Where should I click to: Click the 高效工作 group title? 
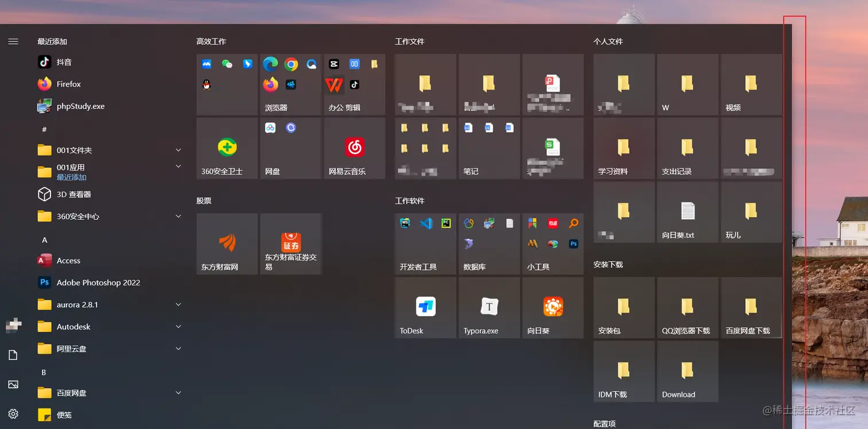(x=211, y=41)
